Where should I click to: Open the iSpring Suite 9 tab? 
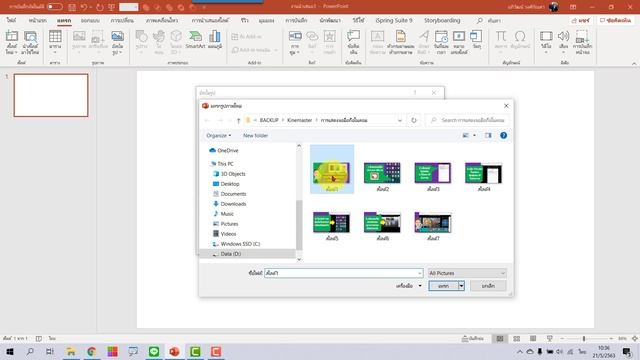coord(394,20)
